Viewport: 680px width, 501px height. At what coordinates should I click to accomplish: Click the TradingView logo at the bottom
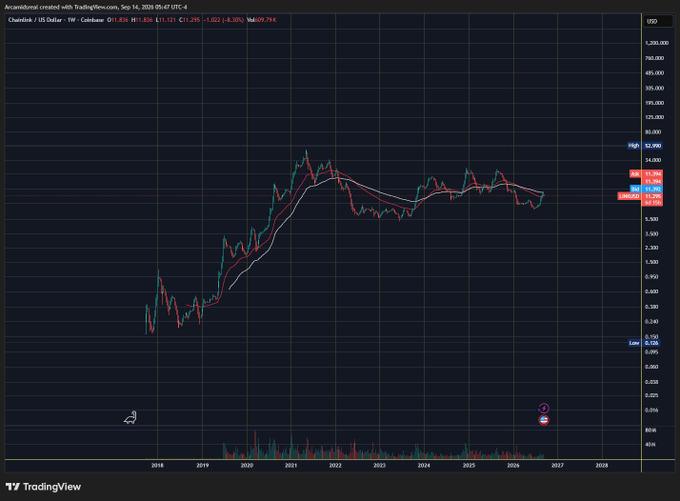click(x=43, y=487)
